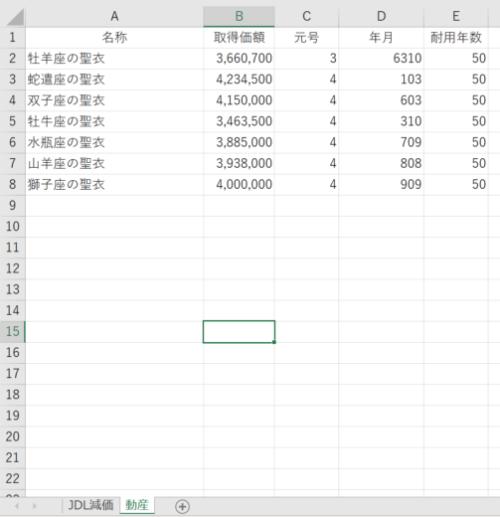Click the next sheet navigation arrow
The image size is (500, 517).
point(35,506)
